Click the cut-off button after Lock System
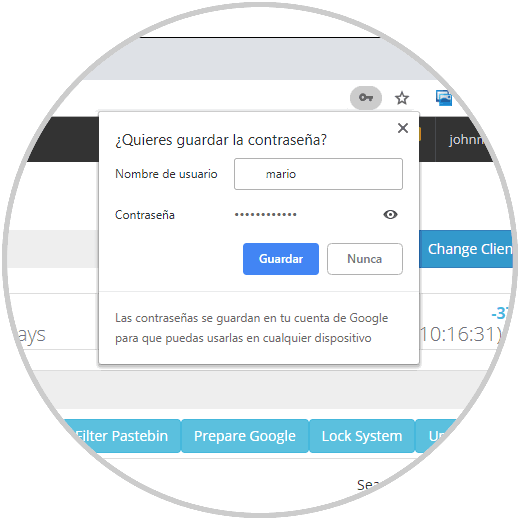 [435, 436]
